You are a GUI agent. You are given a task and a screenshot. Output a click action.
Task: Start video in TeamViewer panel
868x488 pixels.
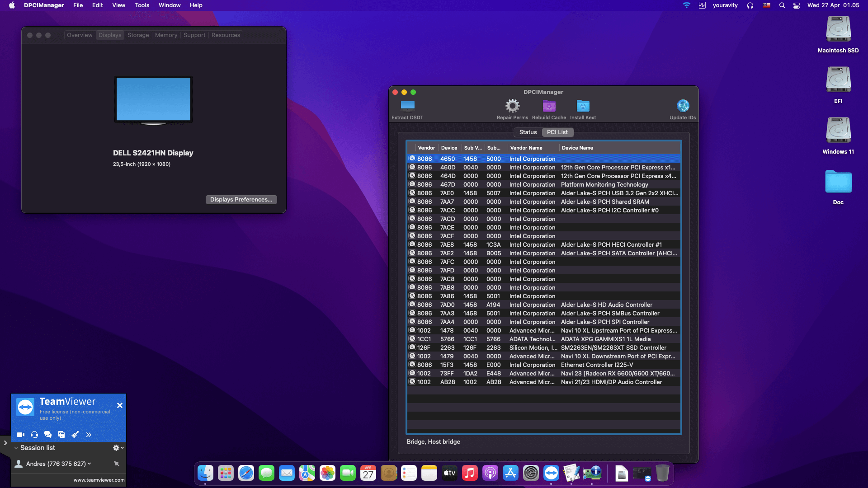pyautogui.click(x=21, y=435)
